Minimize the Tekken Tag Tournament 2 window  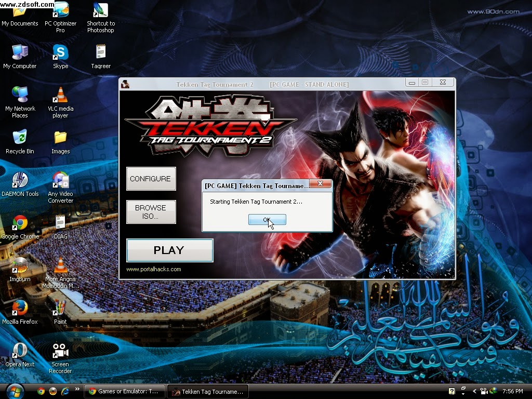pos(412,83)
